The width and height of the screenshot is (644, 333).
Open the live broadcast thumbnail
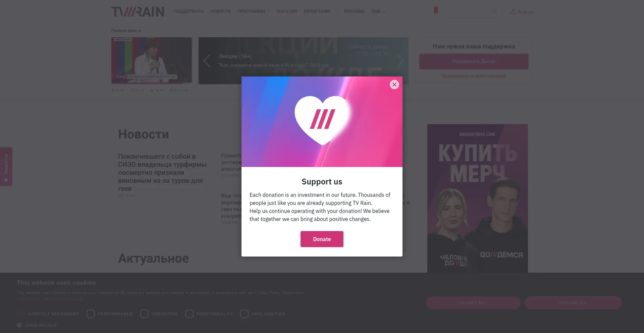click(152, 60)
